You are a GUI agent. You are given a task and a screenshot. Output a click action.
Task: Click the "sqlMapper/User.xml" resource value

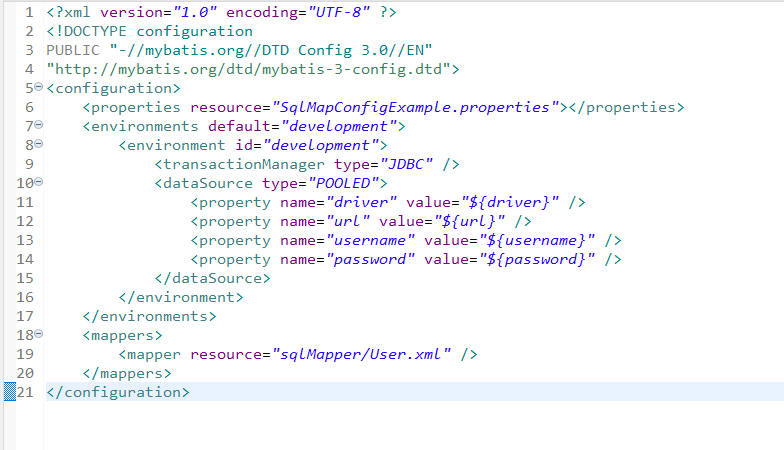[x=362, y=354]
